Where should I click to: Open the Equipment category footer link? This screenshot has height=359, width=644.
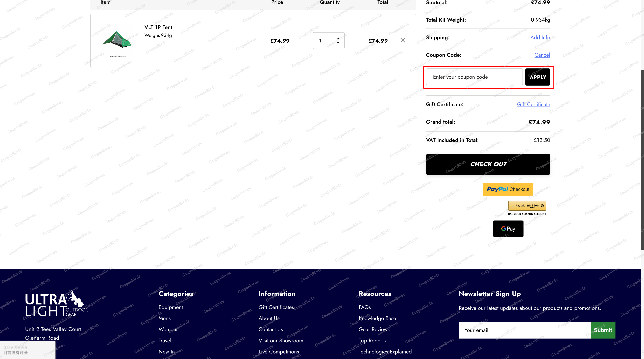[170, 307]
